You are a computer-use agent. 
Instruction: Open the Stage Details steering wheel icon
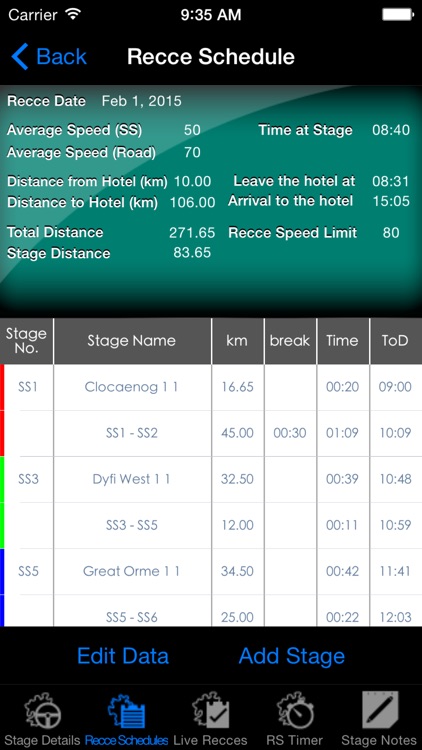[x=43, y=713]
